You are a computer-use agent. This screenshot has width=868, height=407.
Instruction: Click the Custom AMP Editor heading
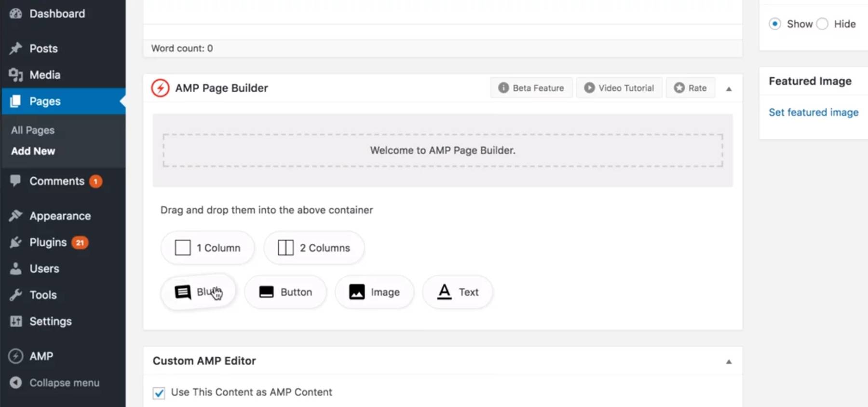[x=204, y=361]
